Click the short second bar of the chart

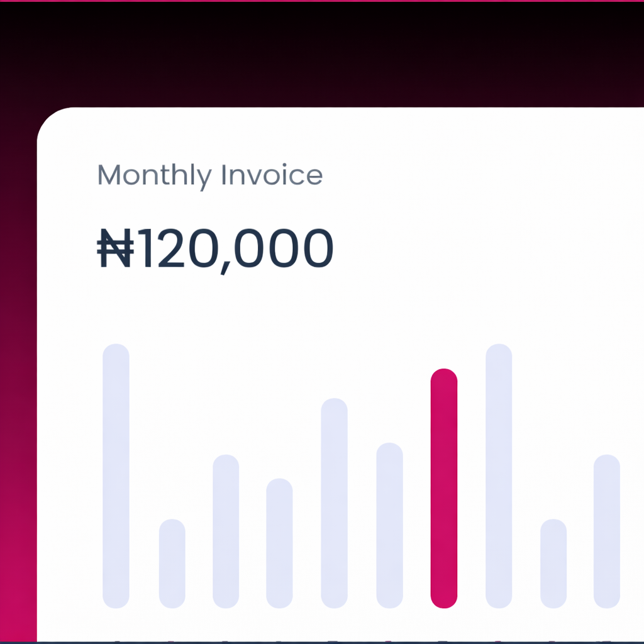tap(172, 563)
